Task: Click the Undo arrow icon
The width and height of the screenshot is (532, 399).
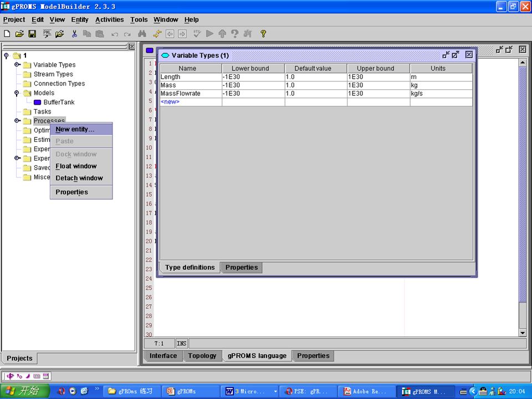Action: [x=115, y=34]
